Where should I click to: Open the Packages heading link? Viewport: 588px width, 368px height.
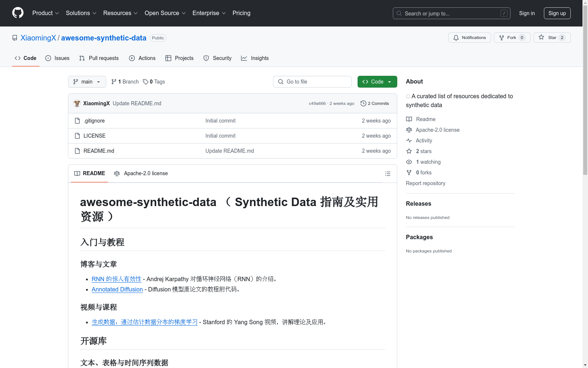coord(419,237)
